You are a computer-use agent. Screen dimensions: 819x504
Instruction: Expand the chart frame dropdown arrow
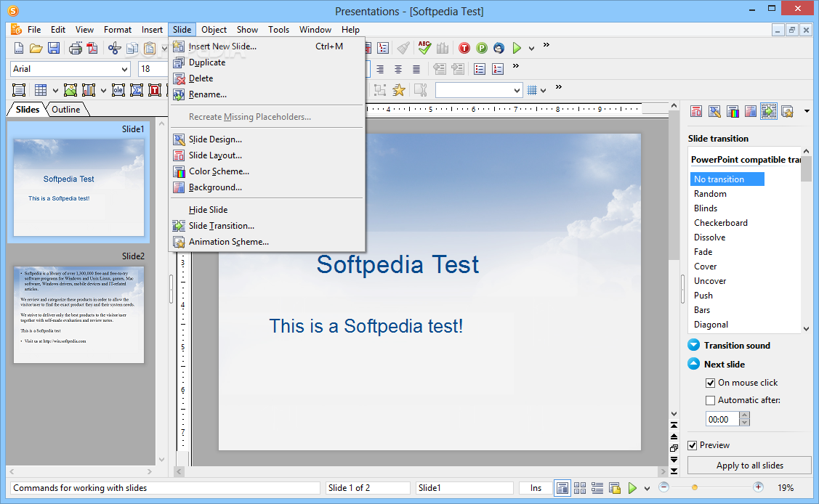coord(103,91)
